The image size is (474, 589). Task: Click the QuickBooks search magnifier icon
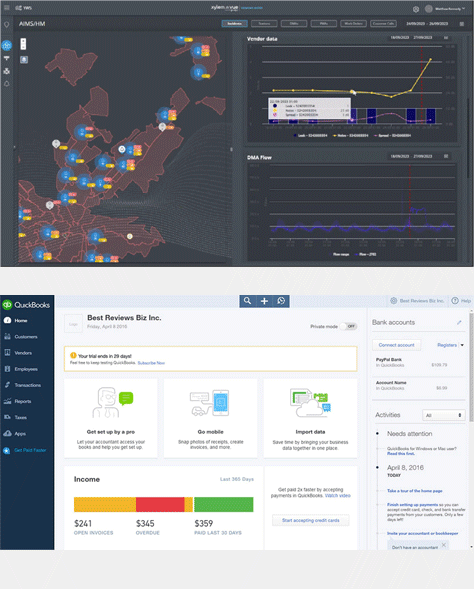coord(248,301)
